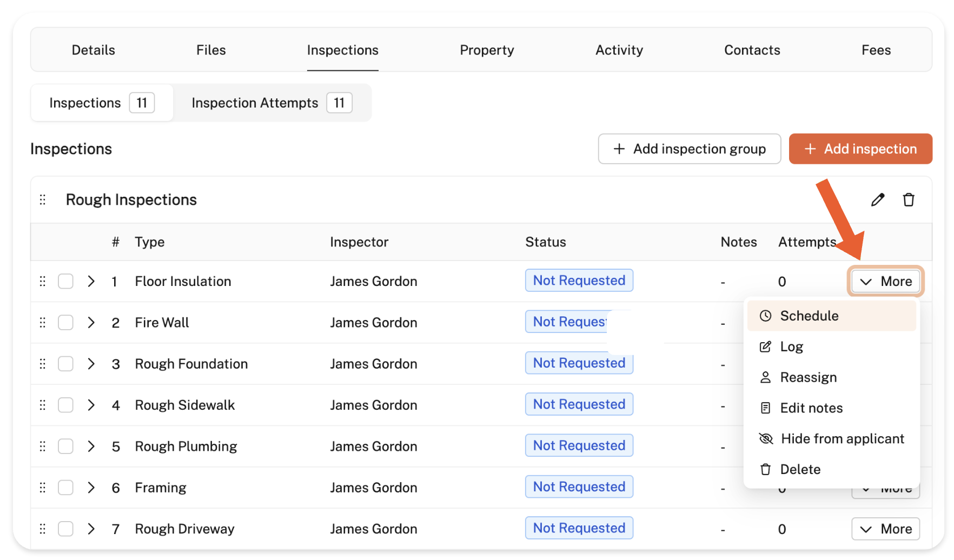Select the Rough Foundation row checkbox
This screenshot has width=954, height=560.
pyautogui.click(x=66, y=364)
